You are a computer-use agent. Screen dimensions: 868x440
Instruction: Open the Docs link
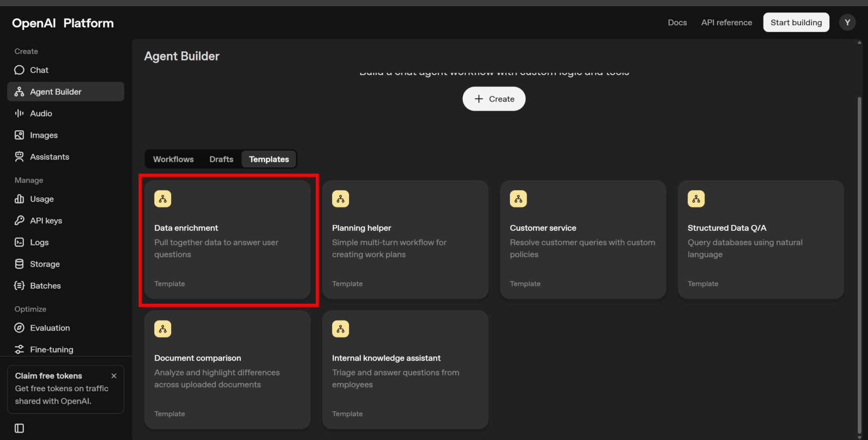(x=677, y=22)
